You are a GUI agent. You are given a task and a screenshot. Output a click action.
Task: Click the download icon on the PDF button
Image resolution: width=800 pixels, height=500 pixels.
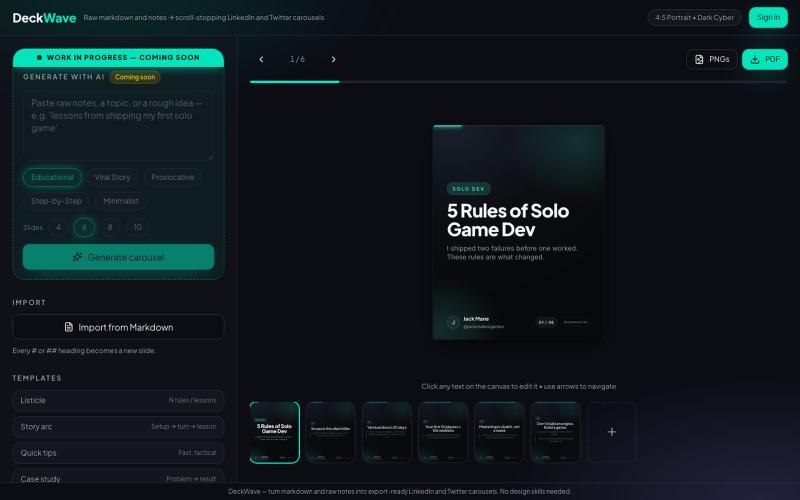(x=755, y=59)
